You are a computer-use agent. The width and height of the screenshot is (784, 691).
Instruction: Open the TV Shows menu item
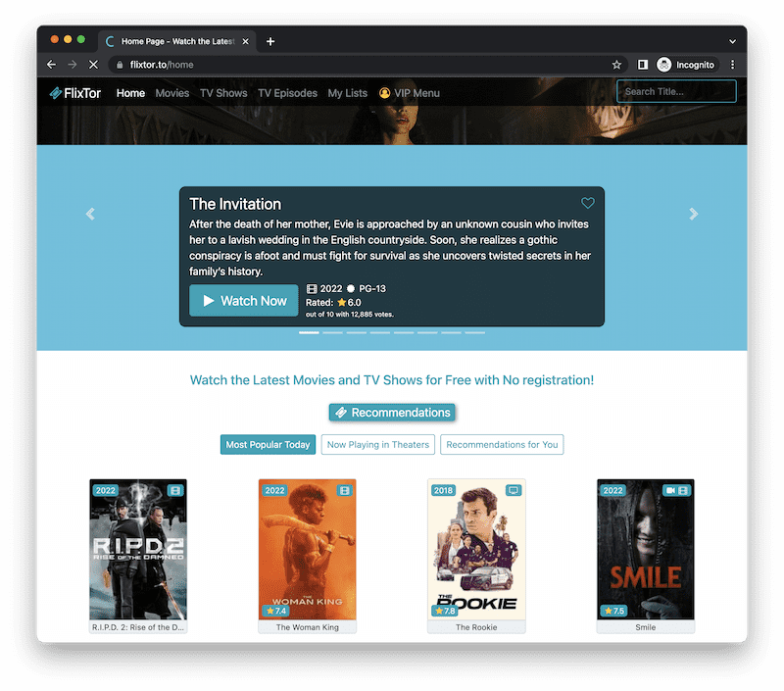(x=223, y=93)
